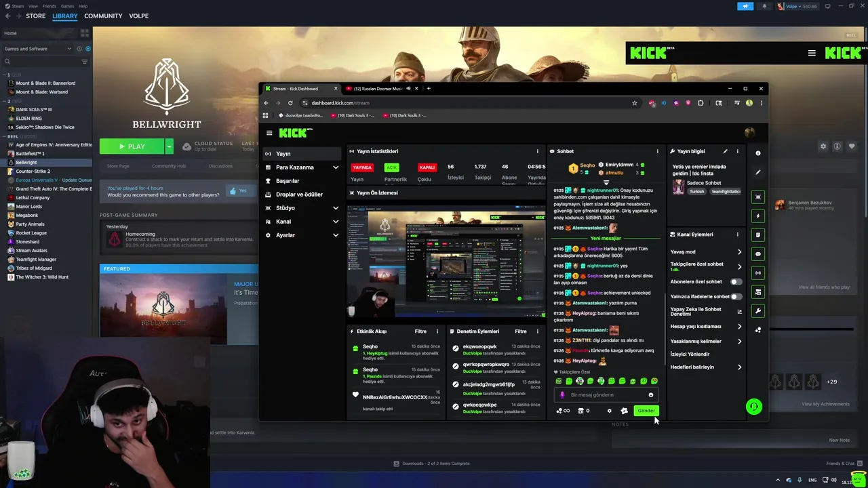Viewport: 868px width, 488px height.
Task: Click Gönder send button
Action: [x=646, y=411]
